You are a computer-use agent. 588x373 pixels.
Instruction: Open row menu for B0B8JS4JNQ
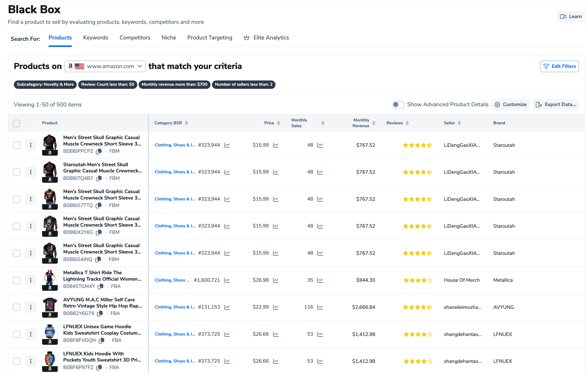pyautogui.click(x=31, y=253)
